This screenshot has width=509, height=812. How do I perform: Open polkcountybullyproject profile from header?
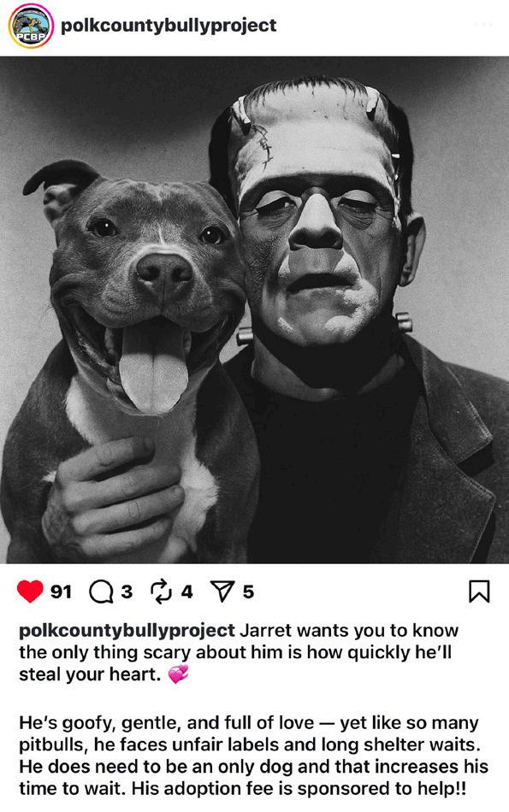pos(169,26)
